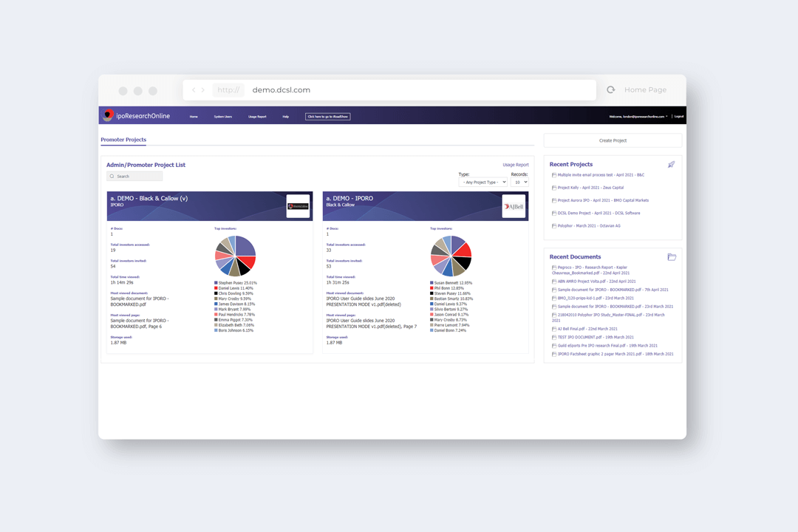This screenshot has height=532, width=798.
Task: Click the browser forward arrow
Action: 202,90
